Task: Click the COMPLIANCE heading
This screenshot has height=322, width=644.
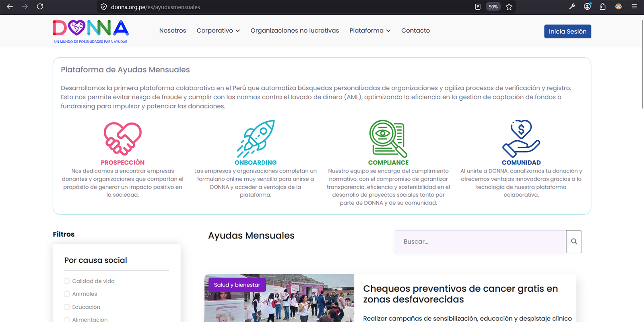Action: 388,162
